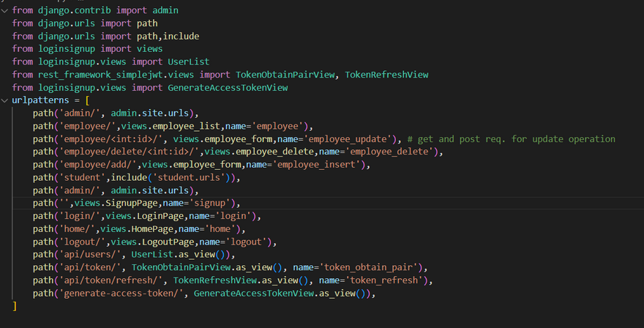The width and height of the screenshot is (644, 328).
Task: Click the 'employee/<int:id>/' route string
Action: coord(111,139)
